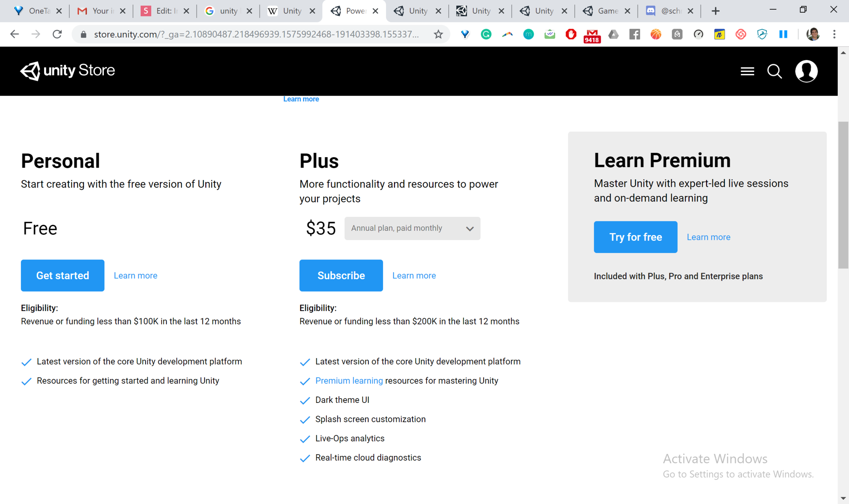Image resolution: width=849 pixels, height=504 pixels.
Task: Click the page's vertical scrollbar thumb
Action: (843, 194)
